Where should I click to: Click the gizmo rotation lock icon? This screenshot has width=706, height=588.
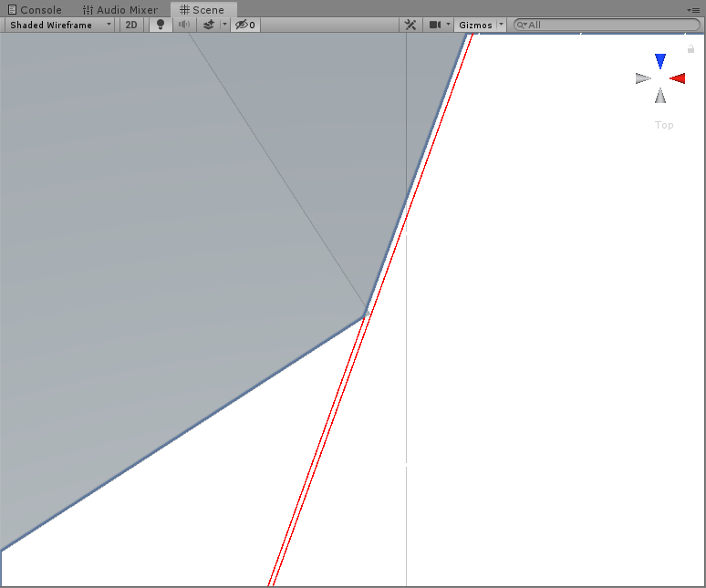click(x=690, y=49)
